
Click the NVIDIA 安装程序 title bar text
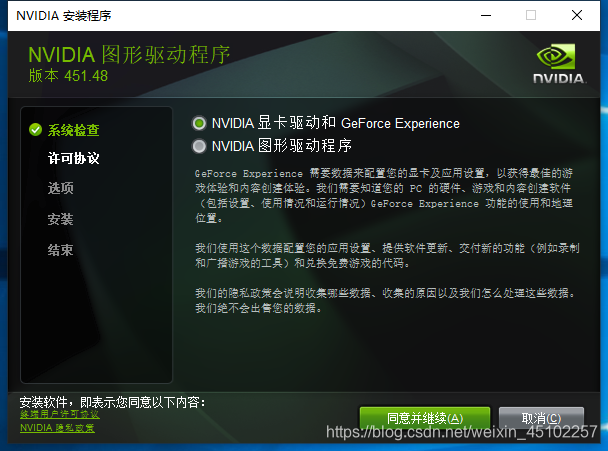click(x=64, y=16)
